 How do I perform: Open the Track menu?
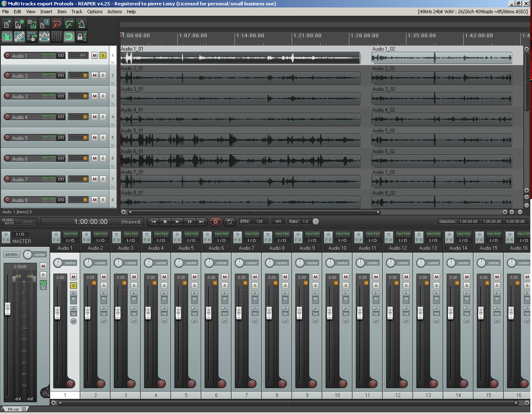77,12
